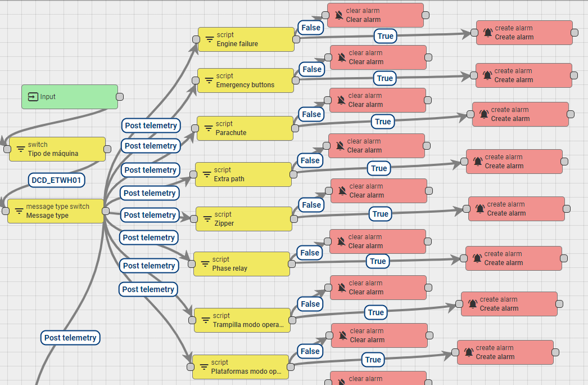588x385 pixels.
Task: Click the right output connector of Input node
Action: (119, 97)
